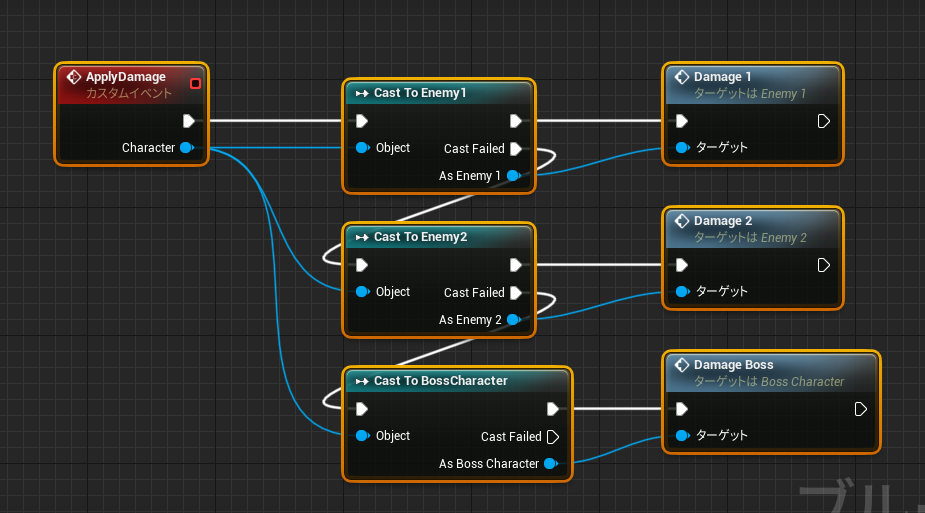Click Damage 1 execution output pin
Screen dimensions: 925x513
point(824,121)
